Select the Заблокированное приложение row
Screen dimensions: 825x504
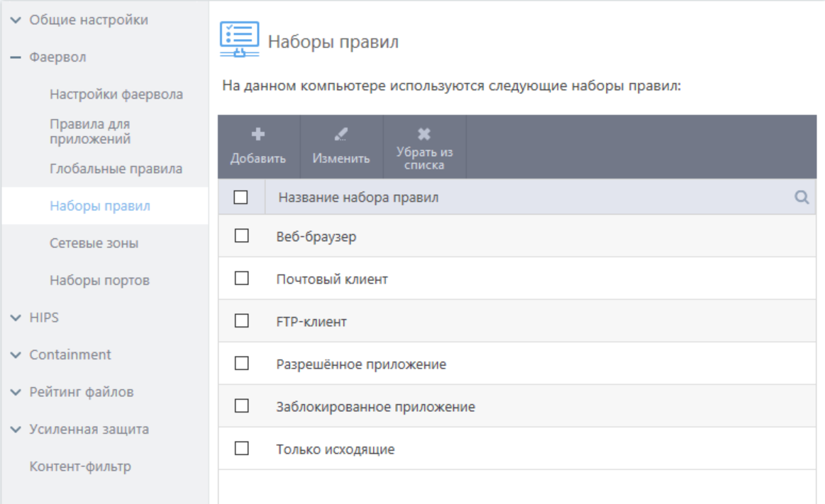375,407
